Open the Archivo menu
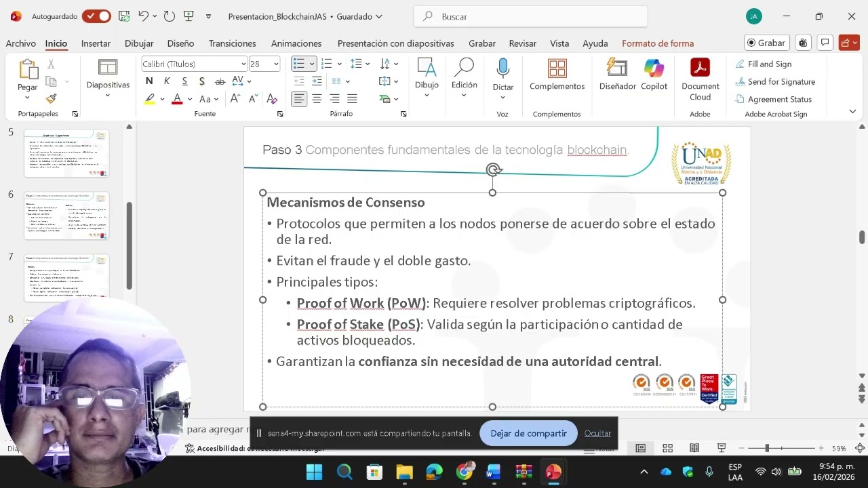This screenshot has width=868, height=488. tap(21, 43)
